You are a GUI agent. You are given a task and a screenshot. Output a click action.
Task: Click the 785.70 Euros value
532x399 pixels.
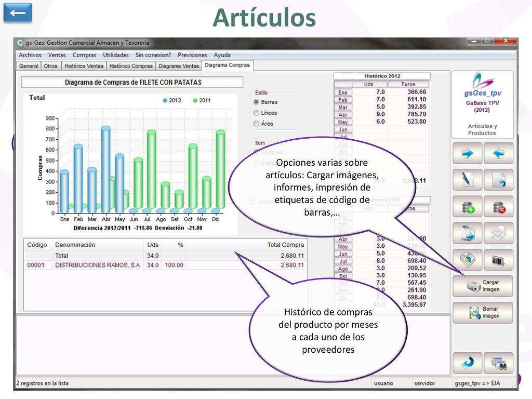417,114
